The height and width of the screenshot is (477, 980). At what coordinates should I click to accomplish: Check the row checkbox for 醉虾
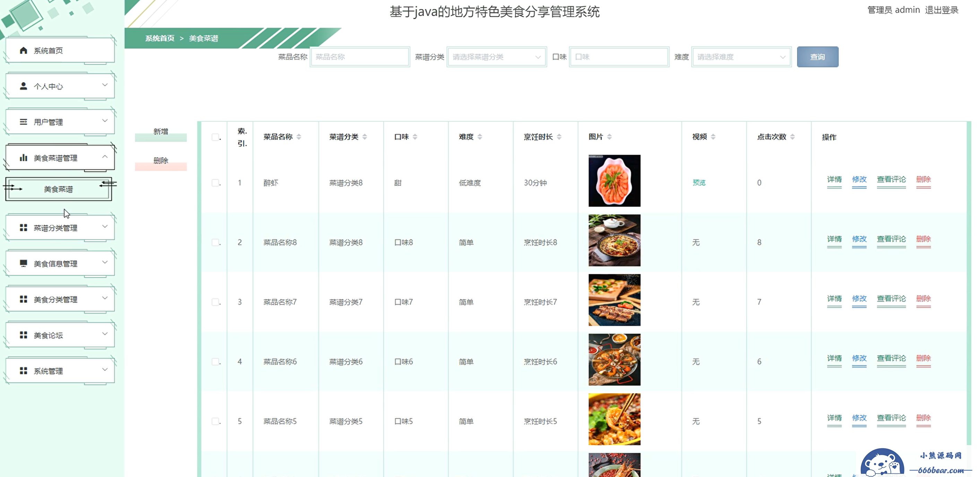(x=215, y=183)
